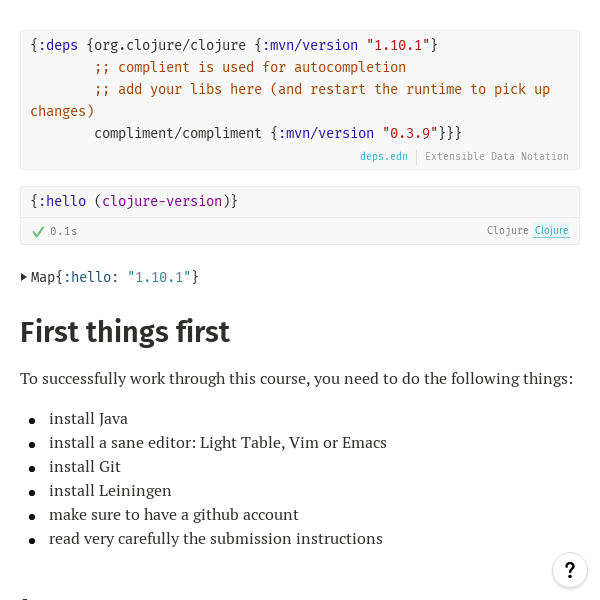Click the "0.3.9" compliment version string
This screenshot has width=600, height=600.
(410, 133)
